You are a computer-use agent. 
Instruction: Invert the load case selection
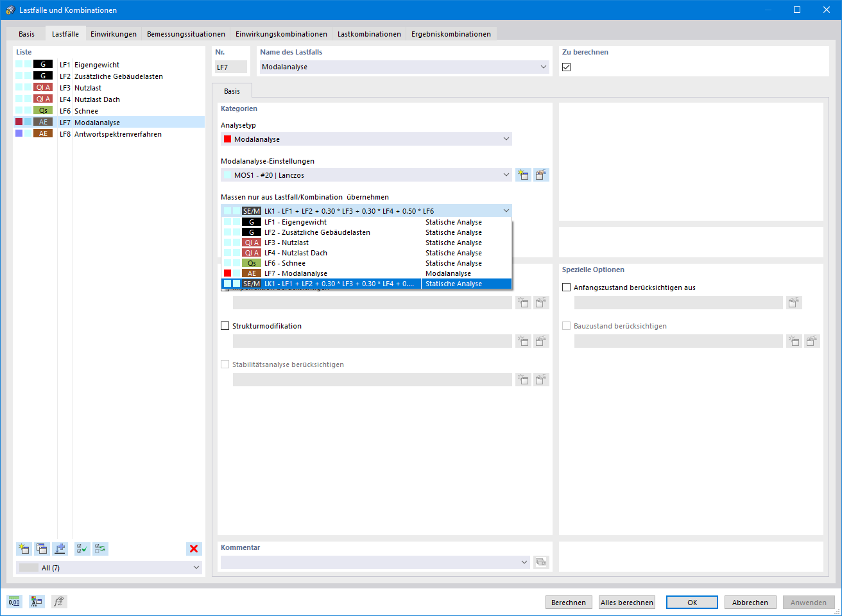(101, 549)
